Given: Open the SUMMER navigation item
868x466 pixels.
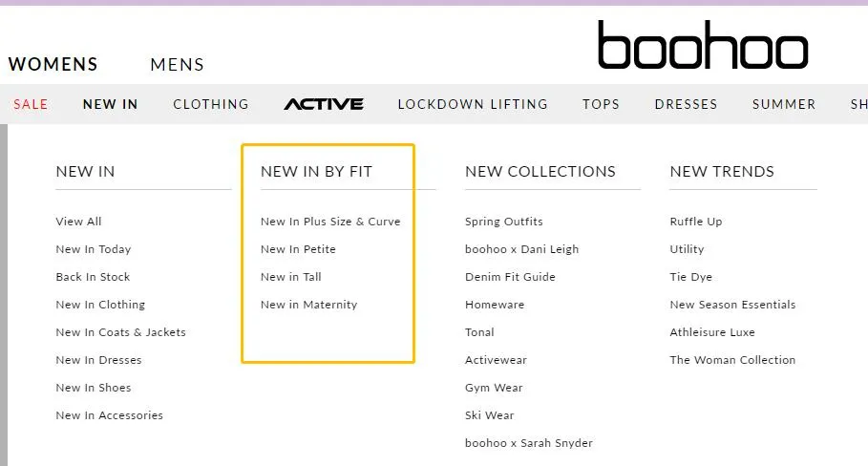Looking at the screenshot, I should pyautogui.click(x=784, y=104).
